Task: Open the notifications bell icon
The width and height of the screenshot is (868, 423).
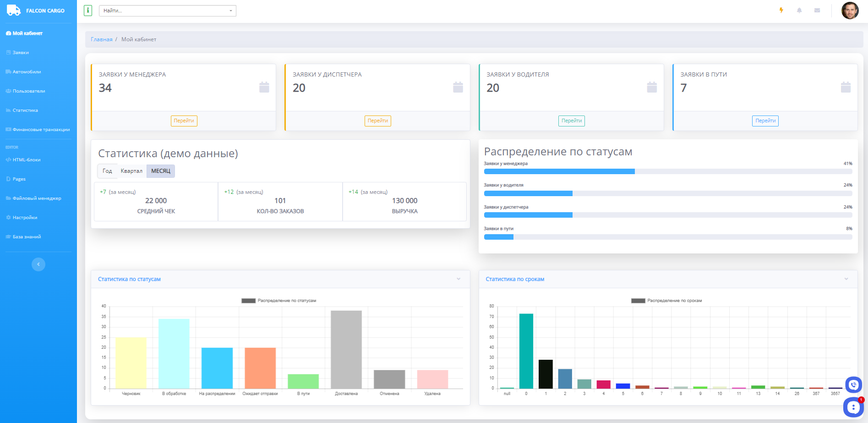Action: pyautogui.click(x=799, y=11)
